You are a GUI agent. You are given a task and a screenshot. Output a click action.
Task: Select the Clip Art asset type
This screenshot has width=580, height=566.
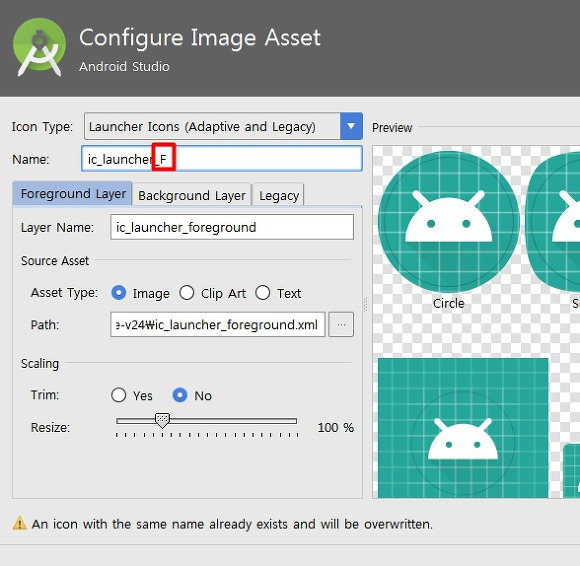click(187, 293)
